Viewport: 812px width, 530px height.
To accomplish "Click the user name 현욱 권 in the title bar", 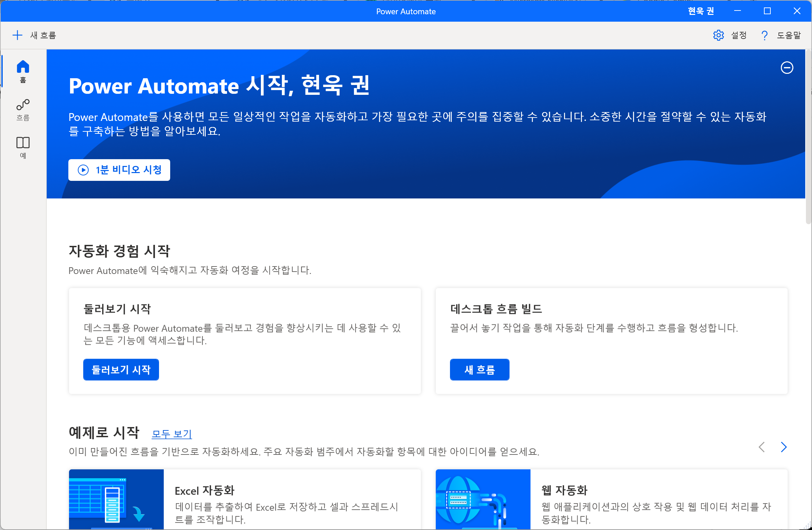I will 701,11.
